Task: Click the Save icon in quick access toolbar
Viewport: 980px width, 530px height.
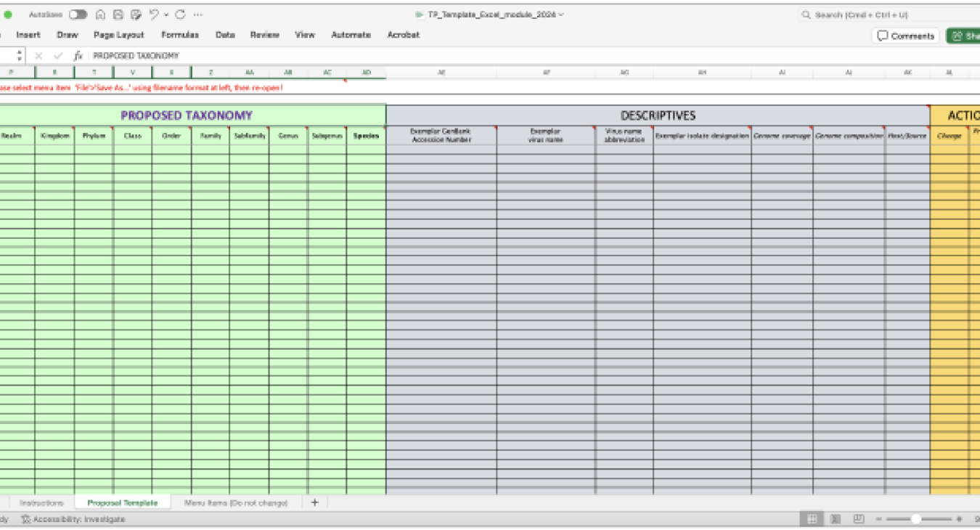Action: pyautogui.click(x=118, y=15)
